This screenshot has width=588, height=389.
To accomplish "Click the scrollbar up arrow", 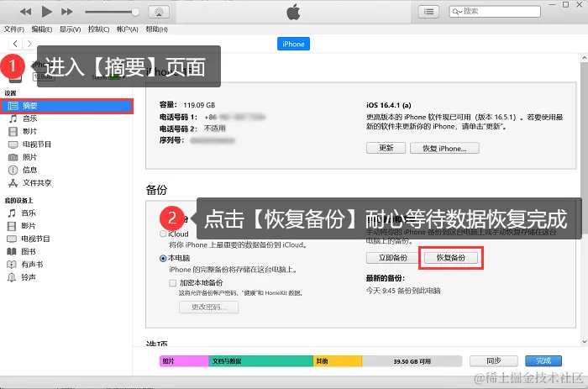I will 585,58.
